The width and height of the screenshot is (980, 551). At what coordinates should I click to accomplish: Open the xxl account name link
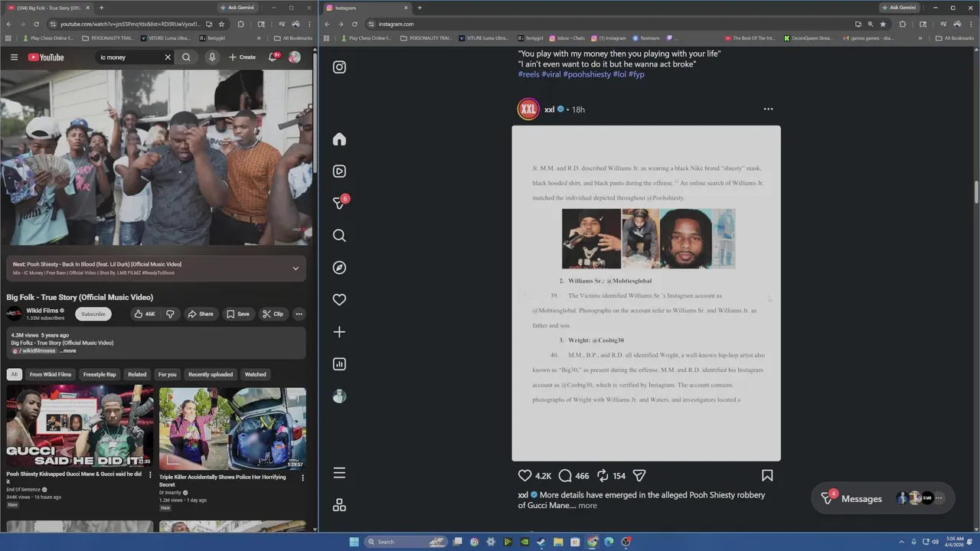click(x=549, y=109)
